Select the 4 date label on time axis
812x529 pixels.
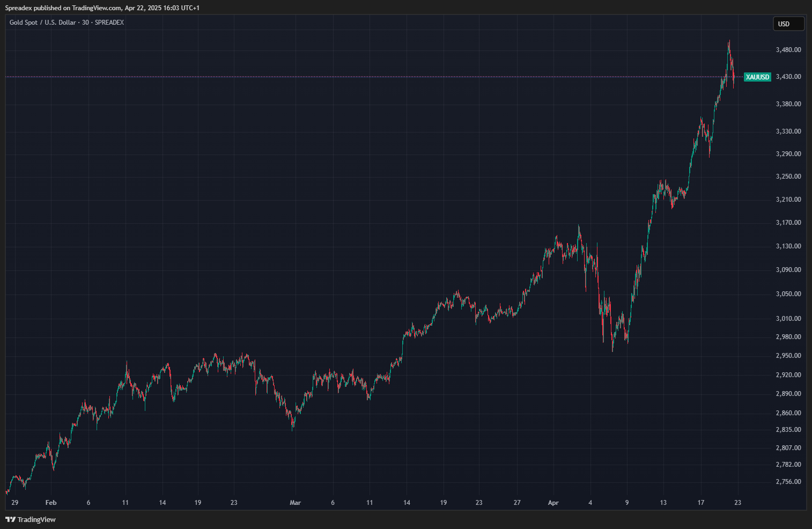pyautogui.click(x=590, y=503)
